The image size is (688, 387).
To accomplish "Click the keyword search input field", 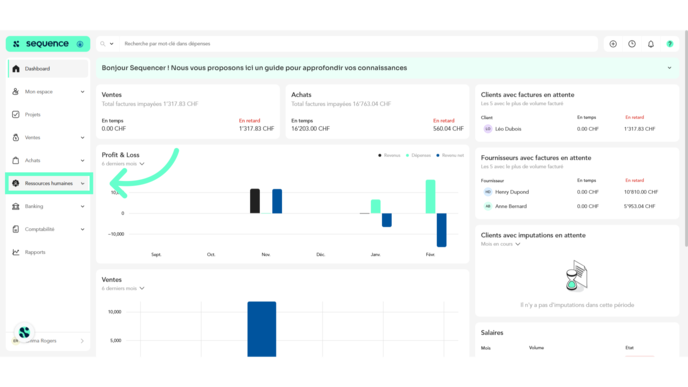I will point(358,44).
